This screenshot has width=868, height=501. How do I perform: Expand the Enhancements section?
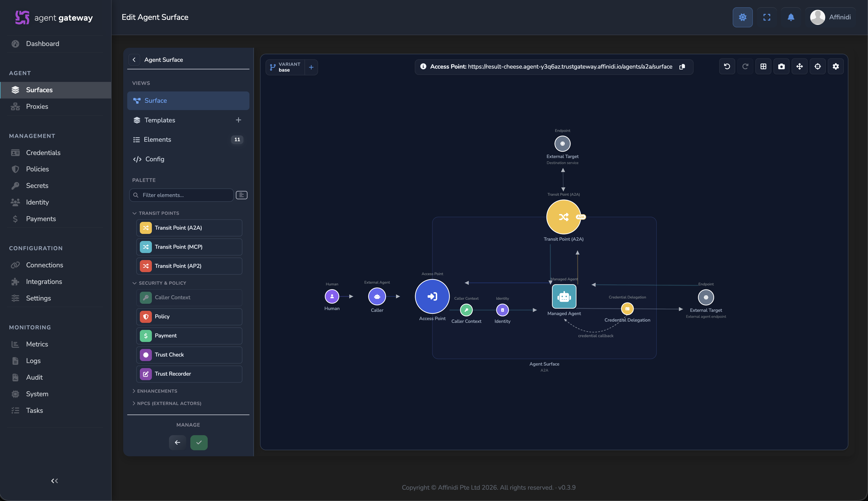tap(155, 391)
